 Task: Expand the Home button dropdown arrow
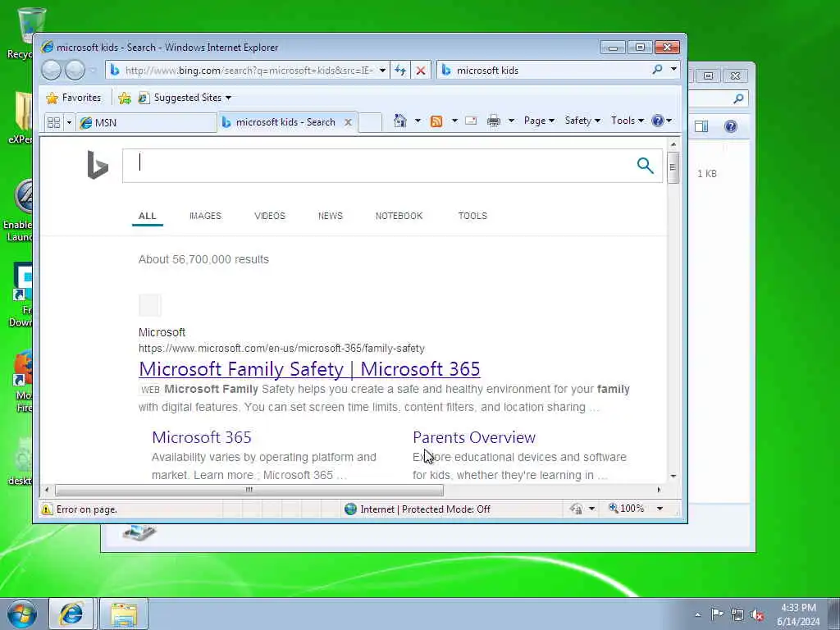coord(418,121)
